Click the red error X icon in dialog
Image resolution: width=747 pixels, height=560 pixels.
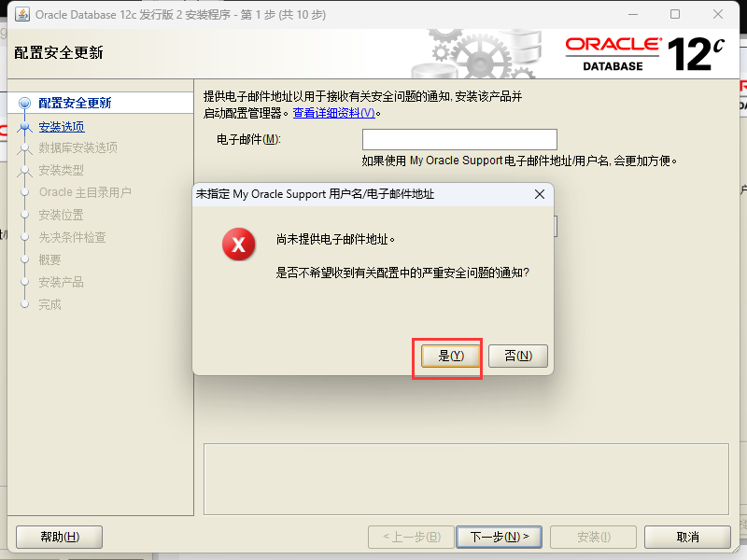coord(239,245)
